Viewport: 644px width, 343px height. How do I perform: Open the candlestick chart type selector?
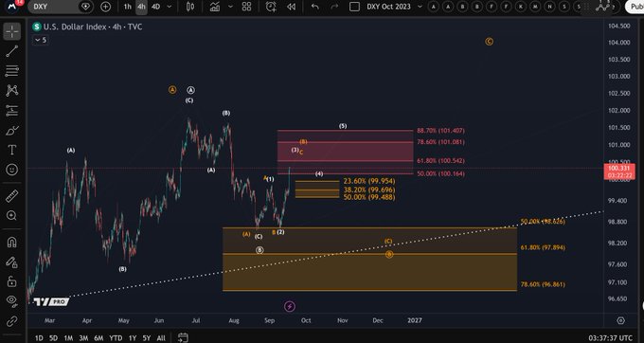190,7
